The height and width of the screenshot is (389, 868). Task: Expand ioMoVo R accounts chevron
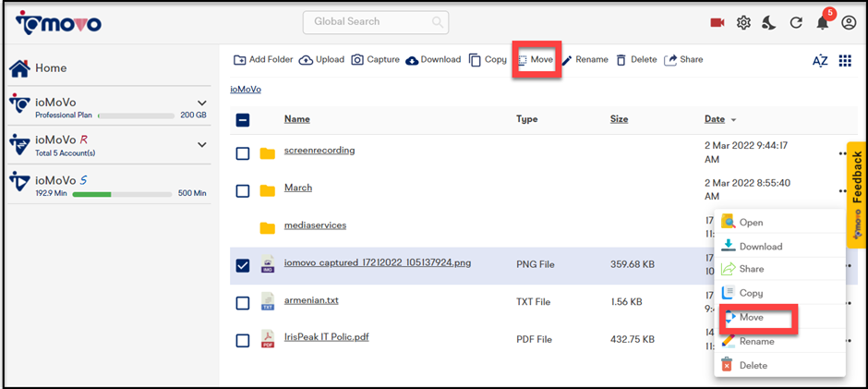(x=202, y=145)
